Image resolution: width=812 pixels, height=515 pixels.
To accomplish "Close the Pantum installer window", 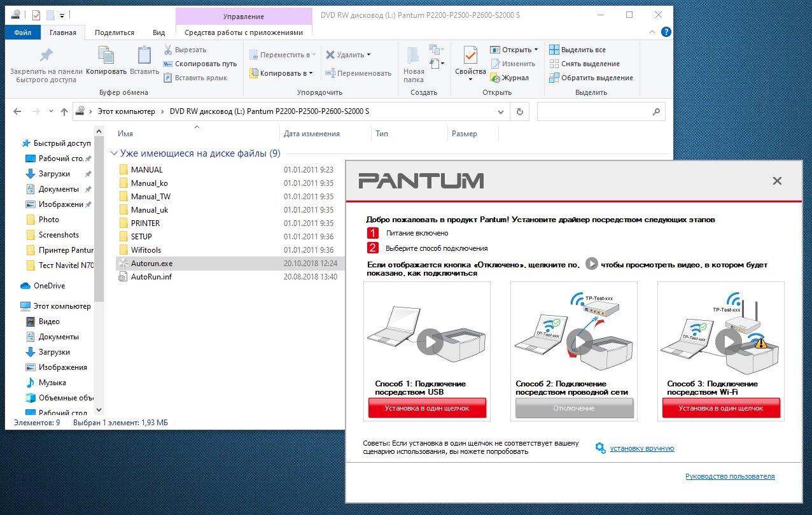I will click(x=777, y=181).
